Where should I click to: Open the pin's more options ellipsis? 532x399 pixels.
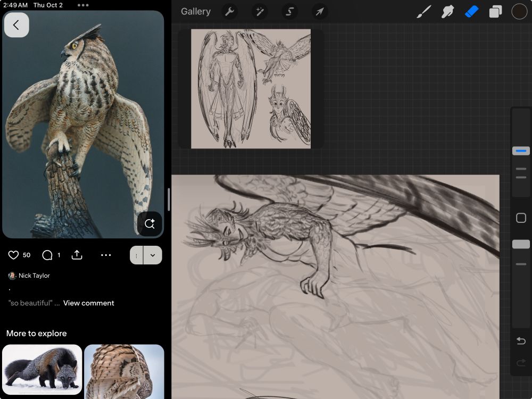click(x=106, y=255)
